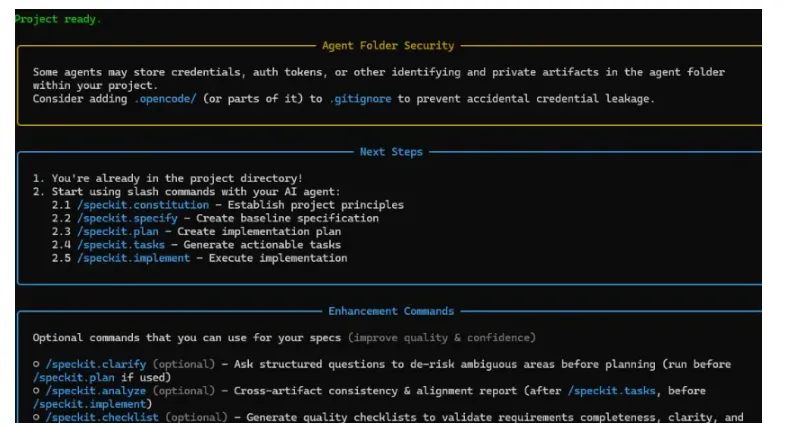Click the bullet circle before /speckit.checklist

pos(36,417)
